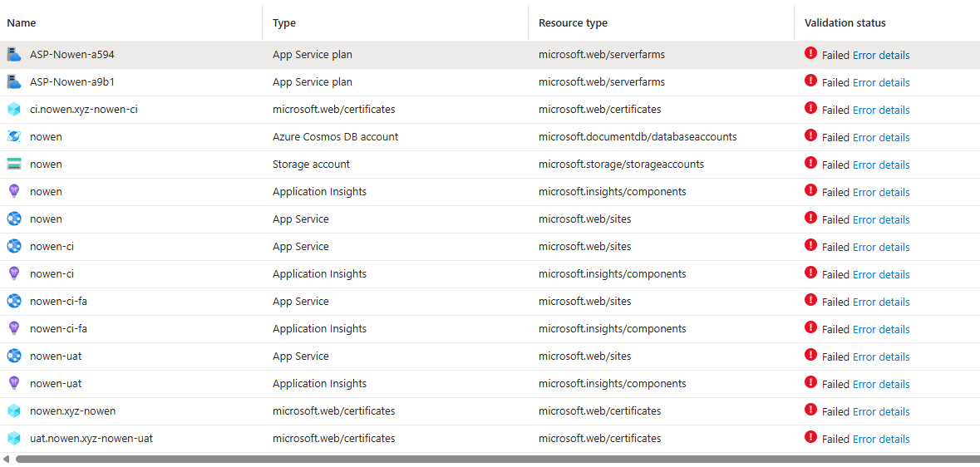Show Error details for uat.nowen.xyz-nowen-uat

coord(881,439)
